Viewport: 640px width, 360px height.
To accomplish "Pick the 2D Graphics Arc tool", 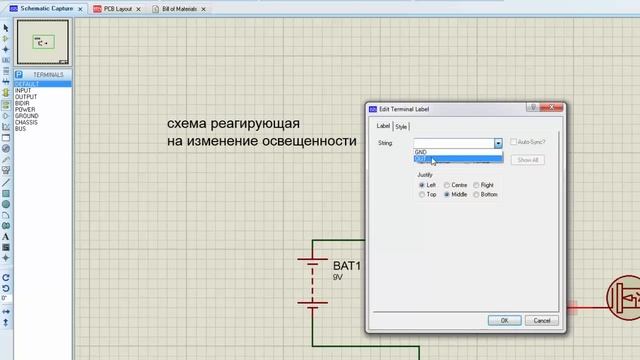I will point(6,215).
